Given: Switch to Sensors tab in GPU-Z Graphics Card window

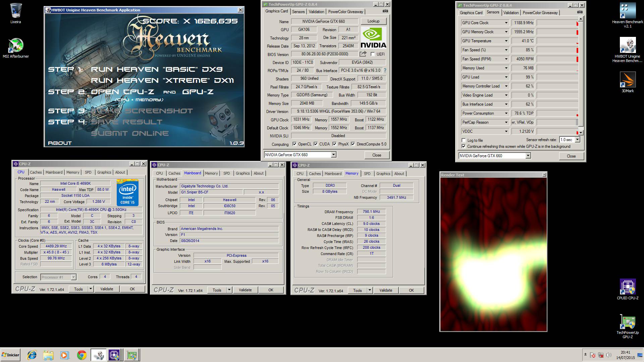Looking at the screenshot, I should [x=298, y=12].
